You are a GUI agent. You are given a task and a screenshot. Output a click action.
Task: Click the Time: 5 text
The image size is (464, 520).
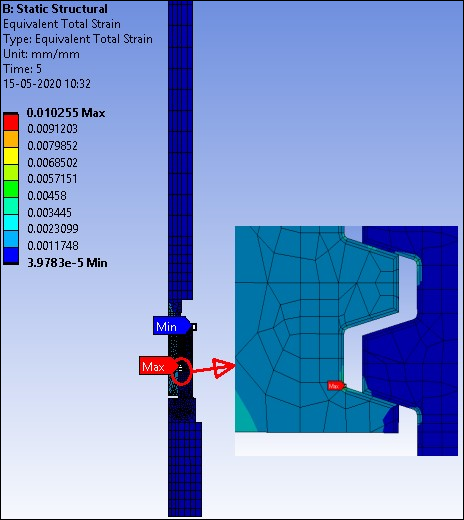(22, 69)
